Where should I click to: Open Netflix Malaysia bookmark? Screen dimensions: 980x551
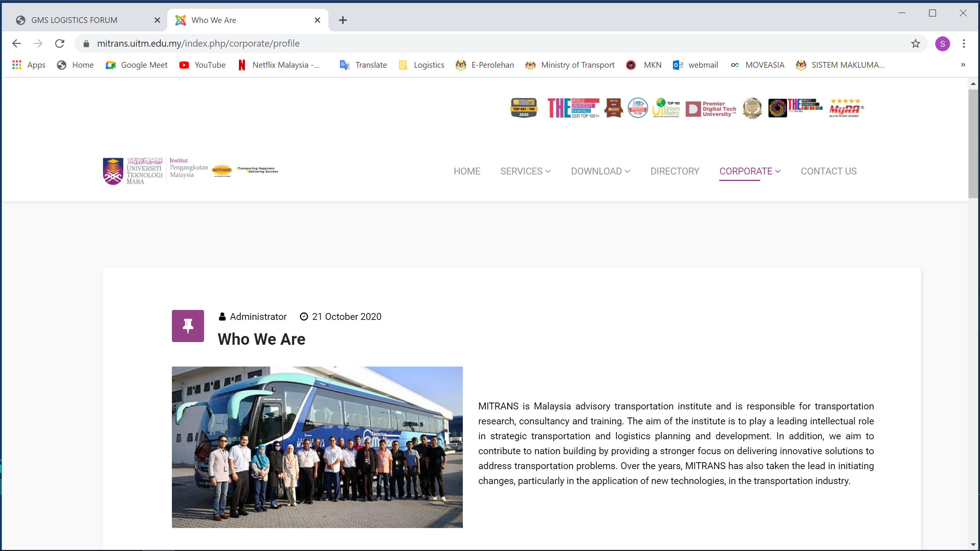pyautogui.click(x=279, y=65)
